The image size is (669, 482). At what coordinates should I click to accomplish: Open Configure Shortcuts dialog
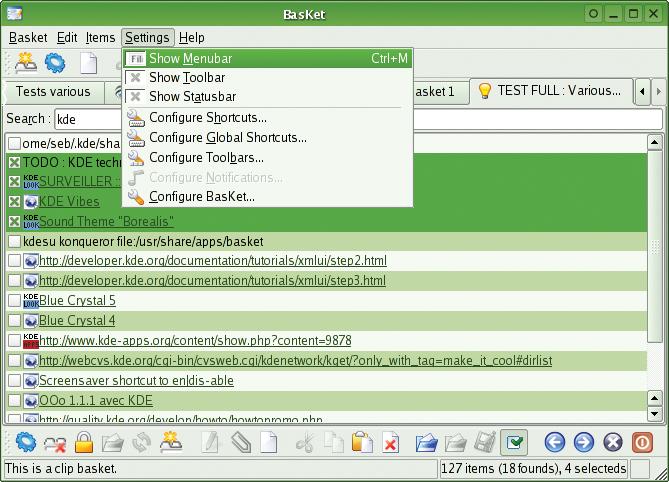(267, 118)
